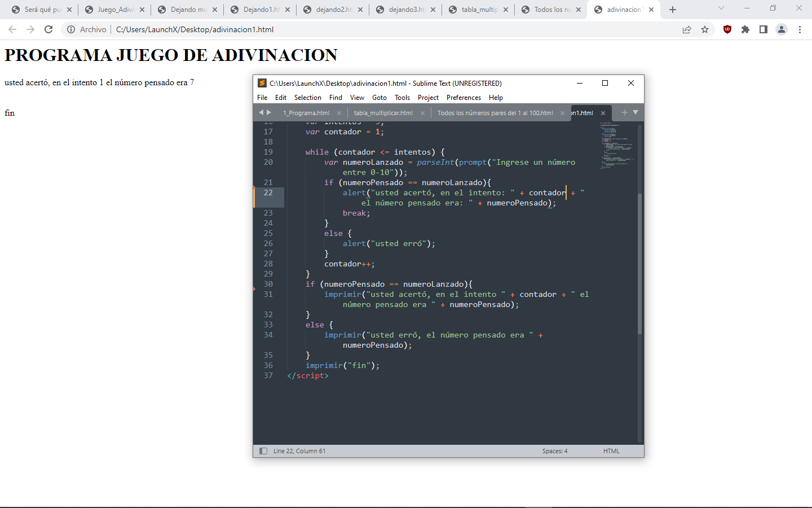
Task: Change indentation via 'Spaces: 4'
Action: coord(555,451)
